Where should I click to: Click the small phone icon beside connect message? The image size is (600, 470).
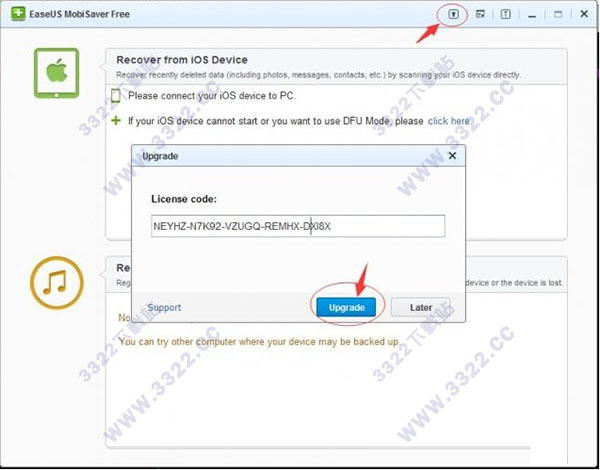[116, 96]
